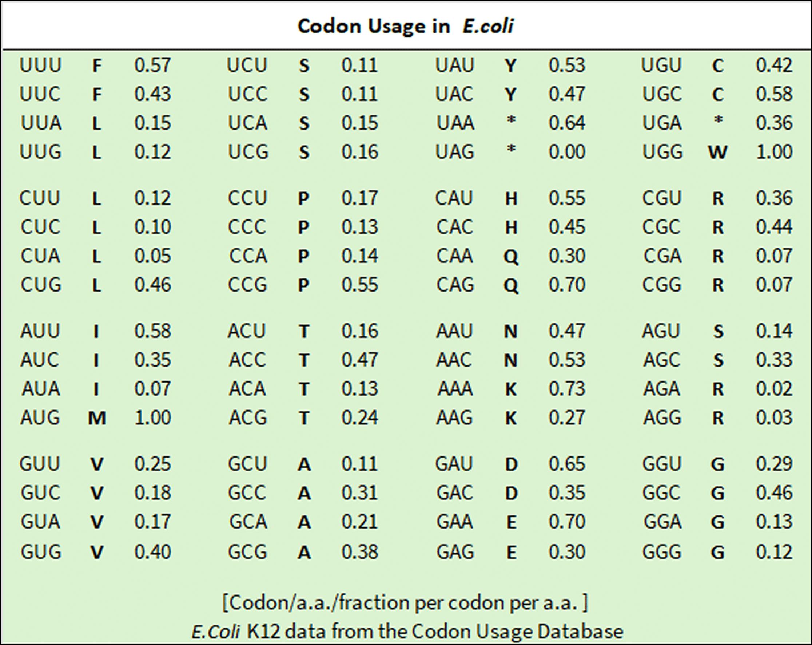The height and width of the screenshot is (645, 812).
Task: Click the UGG tryptophan codon
Action: tap(662, 152)
